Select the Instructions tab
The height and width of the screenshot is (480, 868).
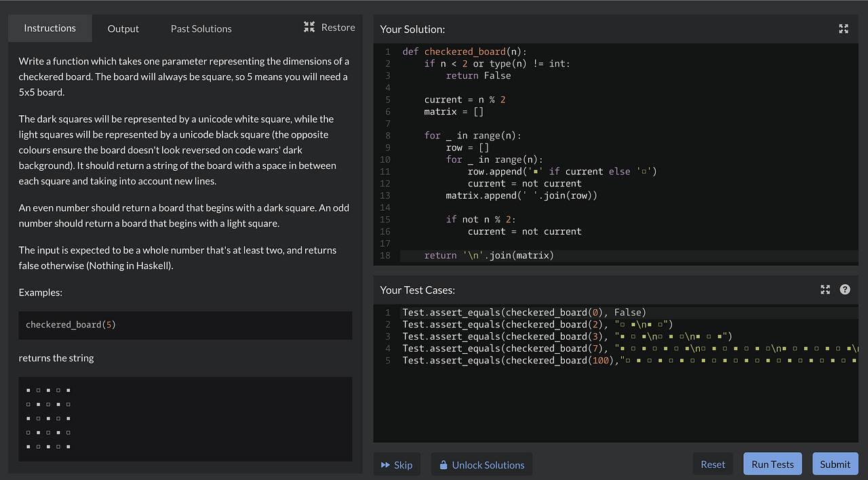(50, 28)
